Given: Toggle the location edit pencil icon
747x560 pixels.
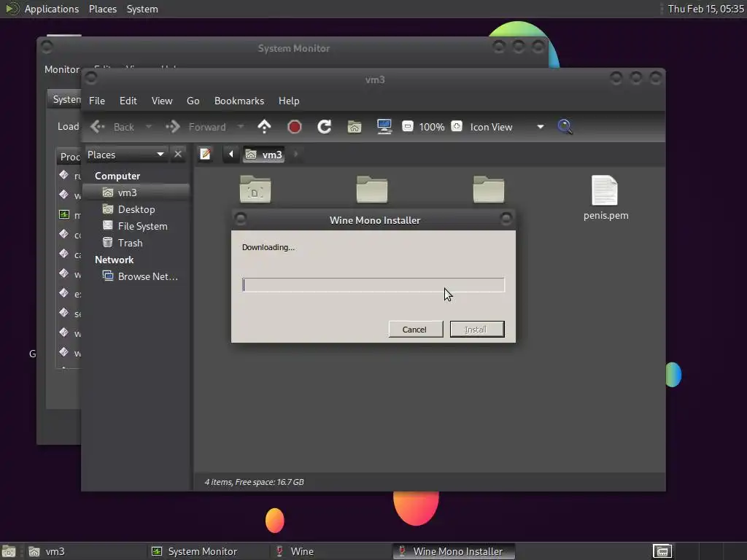Looking at the screenshot, I should pos(205,155).
